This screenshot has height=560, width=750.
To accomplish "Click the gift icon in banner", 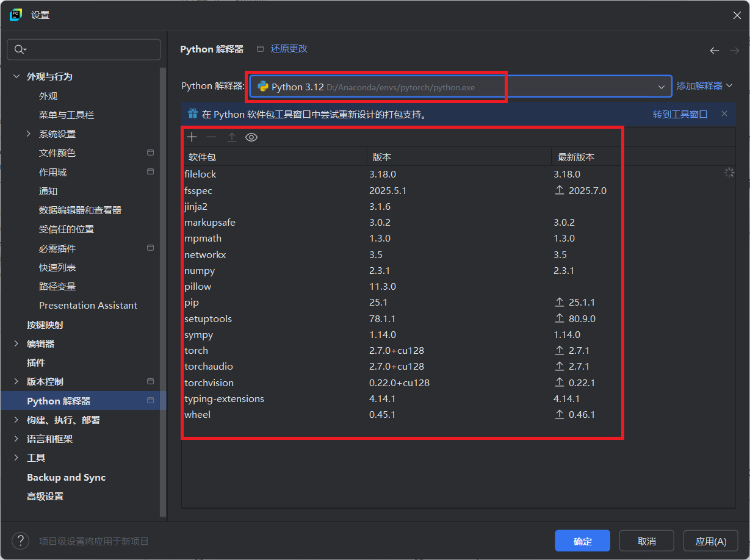I will 193,113.
